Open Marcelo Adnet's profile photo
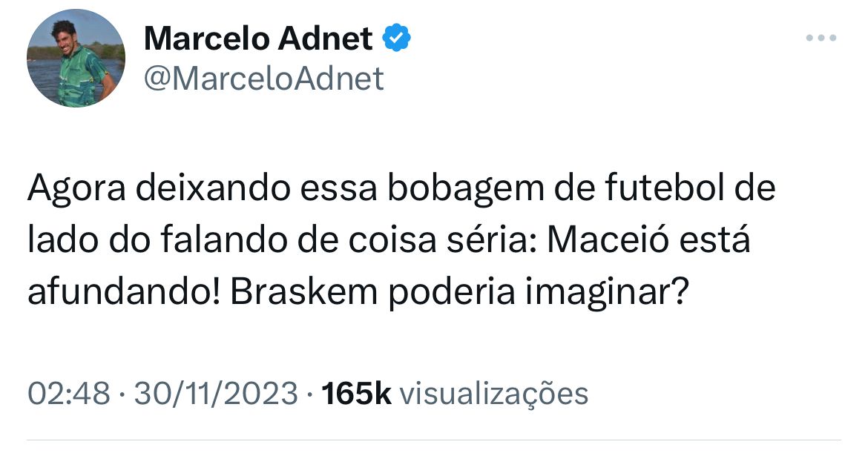Image resolution: width=868 pixels, height=453 pixels. point(76,59)
